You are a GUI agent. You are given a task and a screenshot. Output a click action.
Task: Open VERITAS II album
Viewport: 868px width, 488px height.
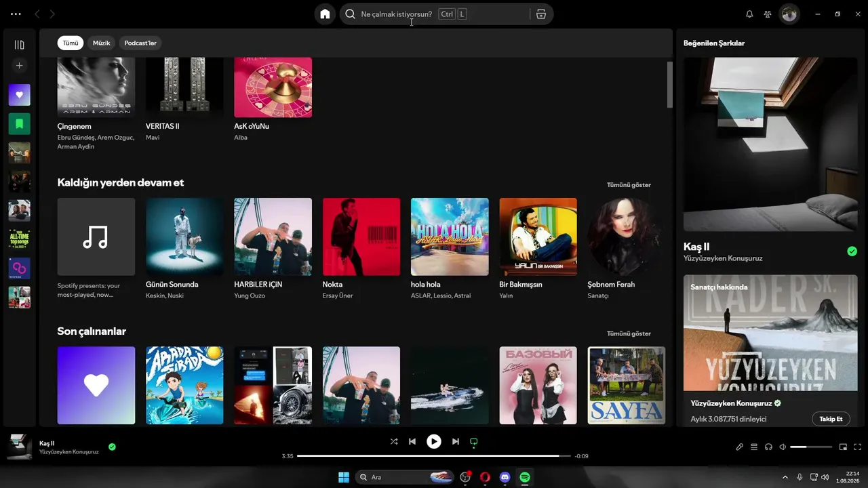[184, 87]
